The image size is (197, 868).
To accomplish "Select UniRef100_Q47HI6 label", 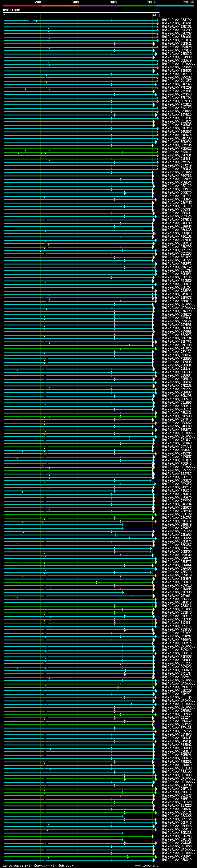I will [177, 220].
